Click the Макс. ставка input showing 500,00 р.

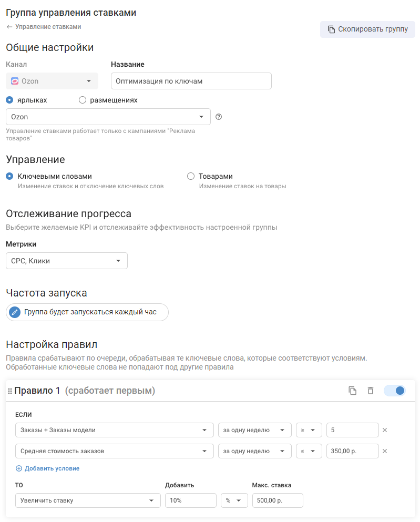coord(278,500)
